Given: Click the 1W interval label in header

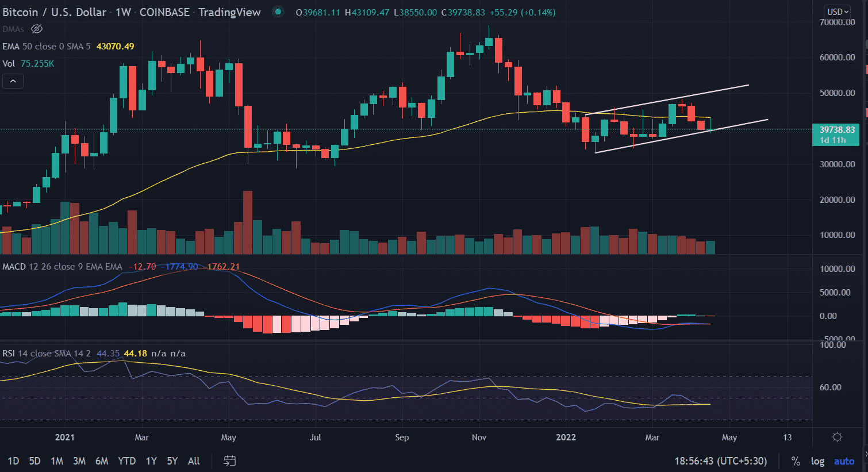Looking at the screenshot, I should [x=123, y=12].
